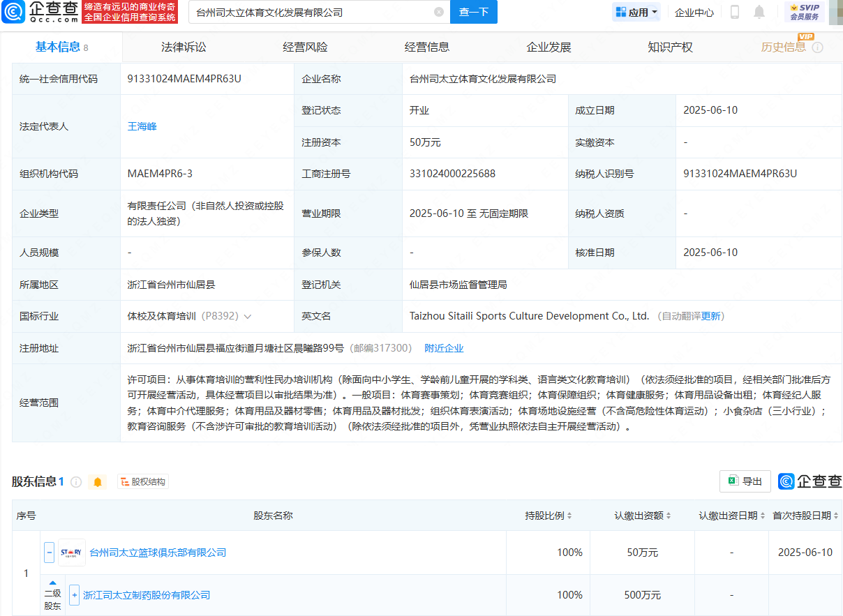Clear the search box with the X icon

pos(438,12)
